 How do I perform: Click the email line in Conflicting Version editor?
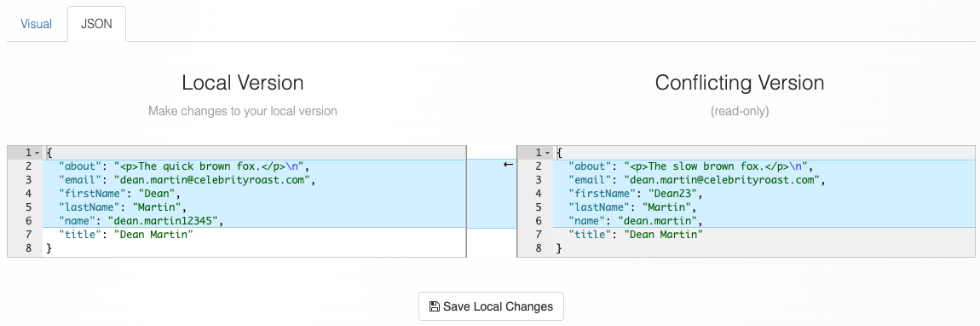click(x=764, y=180)
